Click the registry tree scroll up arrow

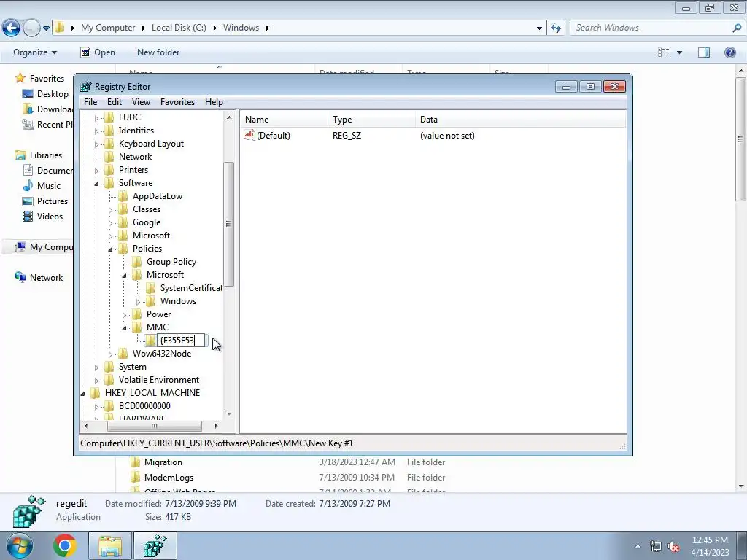[229, 117]
